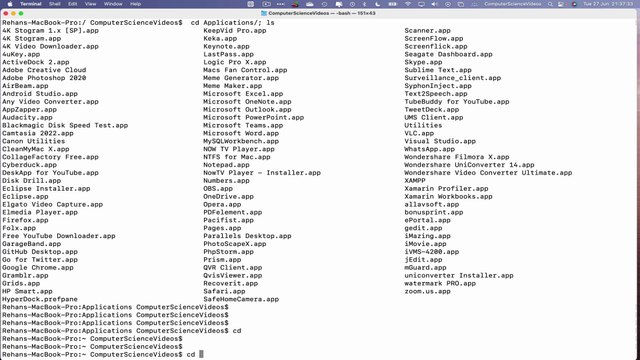
Task: Click the '4K Video Downloader.app' entry
Action: coord(51,46)
